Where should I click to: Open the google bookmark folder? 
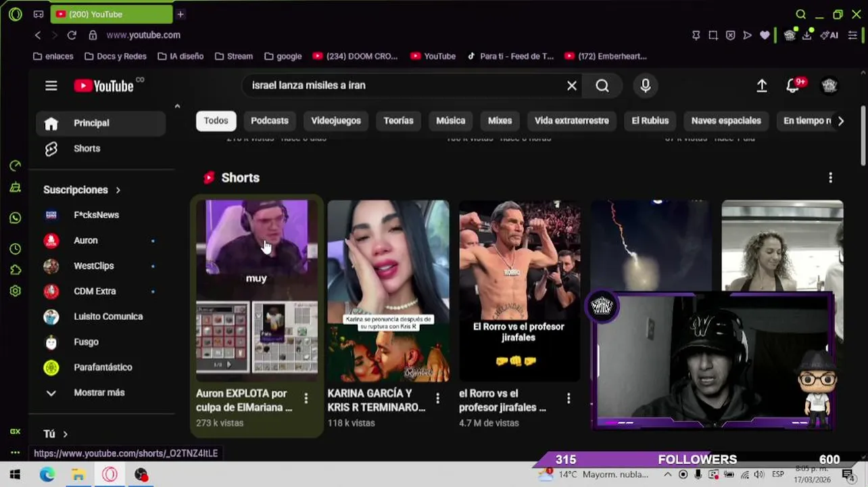click(x=283, y=56)
